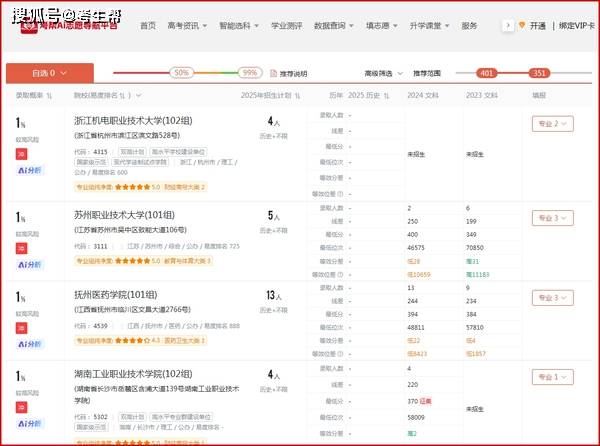
Task: Open 专业 2 dropdown for 浙江机电职业技术大学
Action: coord(551,124)
